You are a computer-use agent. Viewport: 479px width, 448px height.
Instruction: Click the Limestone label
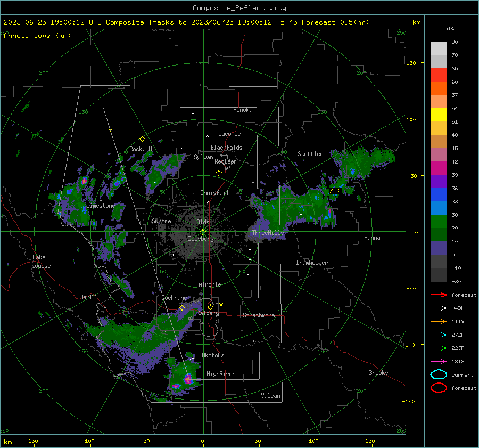[101, 206]
